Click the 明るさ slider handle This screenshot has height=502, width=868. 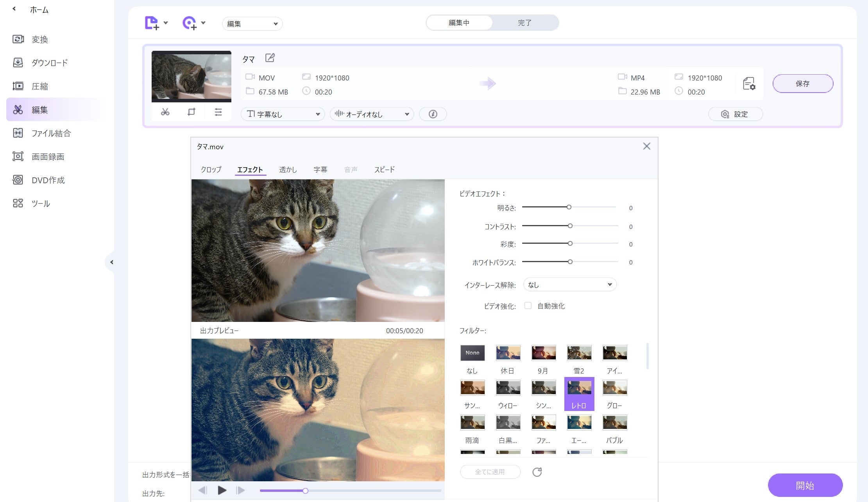click(x=569, y=207)
